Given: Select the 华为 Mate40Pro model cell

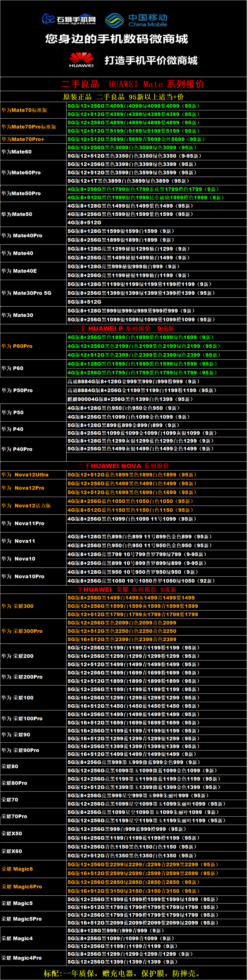Looking at the screenshot, I should click(x=33, y=236).
